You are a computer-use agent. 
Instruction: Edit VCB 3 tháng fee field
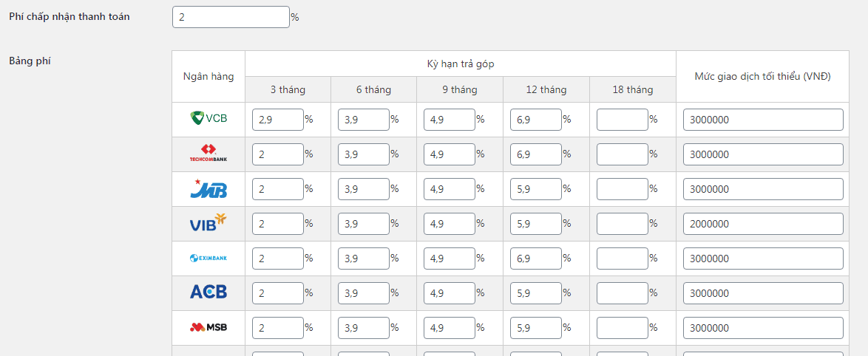point(278,120)
